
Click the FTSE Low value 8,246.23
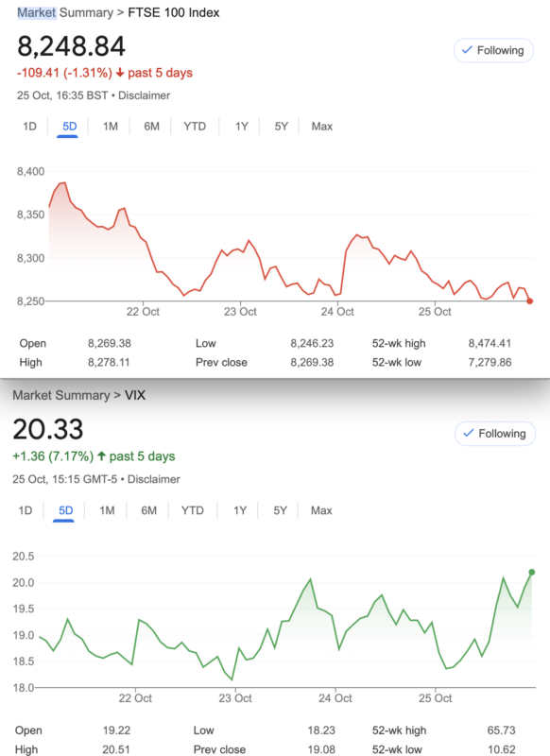pos(312,343)
